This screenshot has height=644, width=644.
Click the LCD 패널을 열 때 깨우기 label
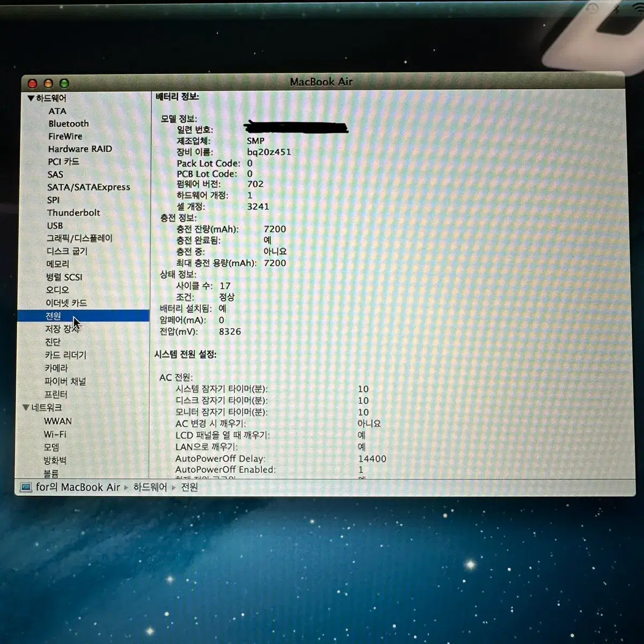pyautogui.click(x=223, y=435)
